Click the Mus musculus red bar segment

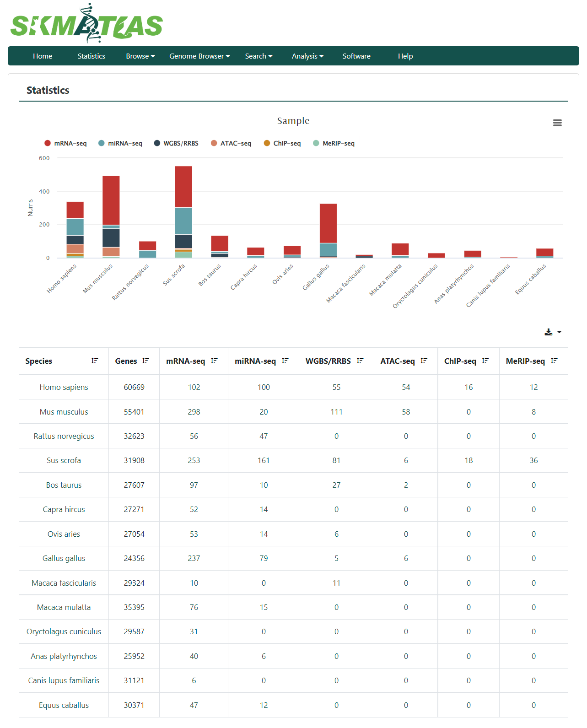click(111, 200)
